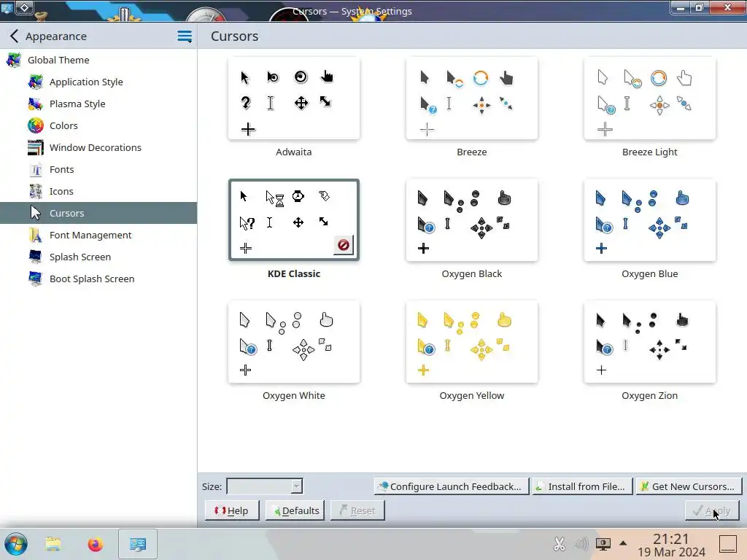Open the Colors wheel icon

36,125
